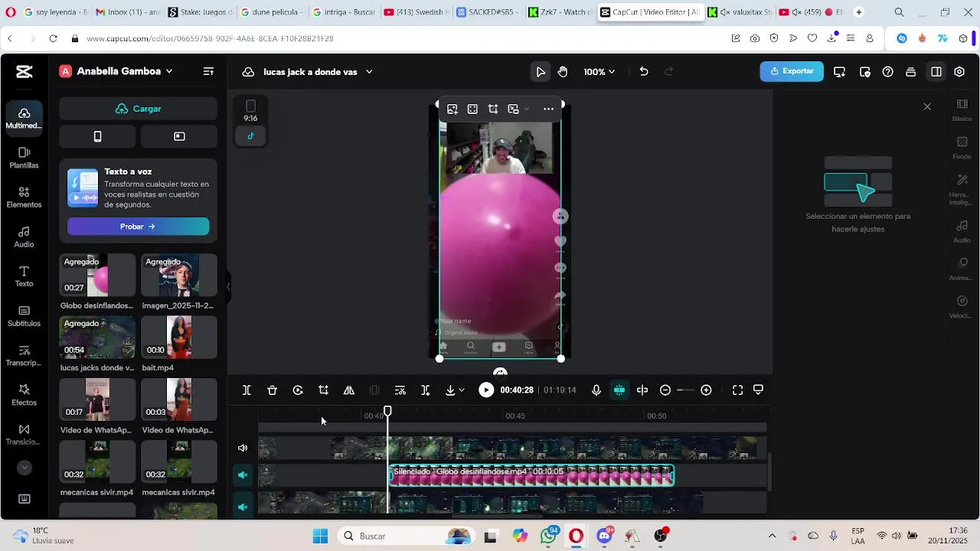Unmute the Globo desinflandose track
Image resolution: width=980 pixels, height=551 pixels.
tap(243, 475)
